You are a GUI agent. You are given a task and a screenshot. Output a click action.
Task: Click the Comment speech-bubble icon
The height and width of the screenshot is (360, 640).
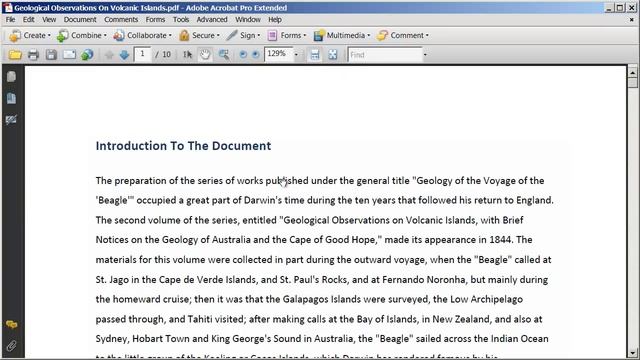point(382,36)
